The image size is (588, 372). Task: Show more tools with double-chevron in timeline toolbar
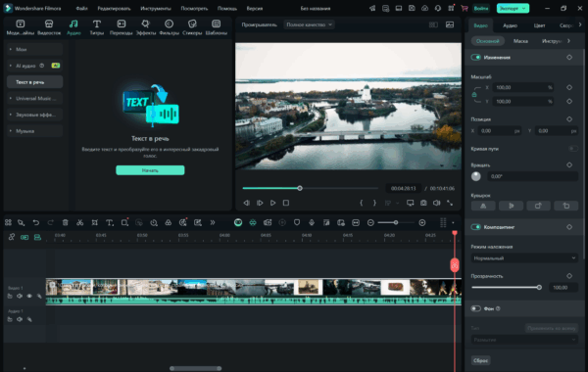pos(213,222)
